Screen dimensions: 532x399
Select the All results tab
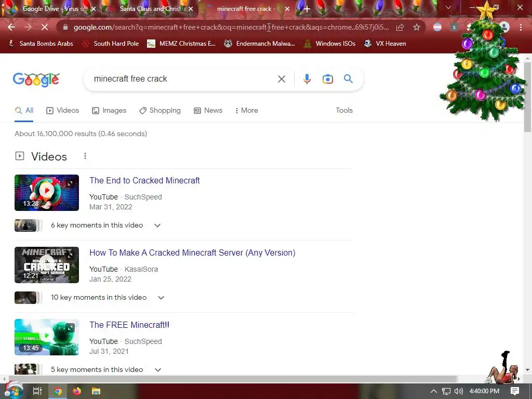(x=24, y=111)
